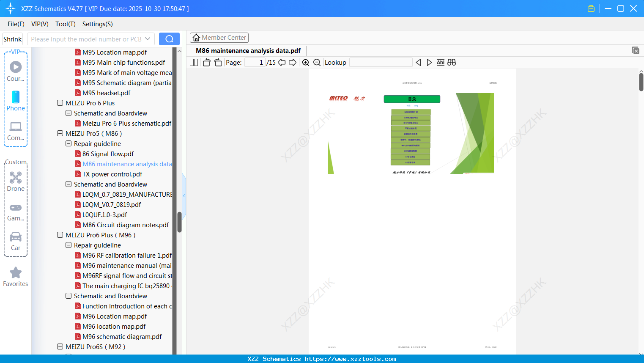Rotate the PDF page clockwise
Image resolution: width=644 pixels, height=363 pixels.
click(218, 63)
